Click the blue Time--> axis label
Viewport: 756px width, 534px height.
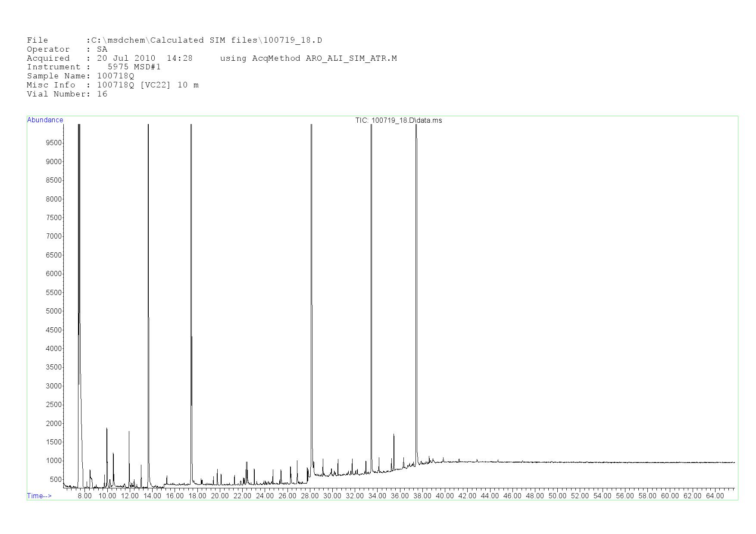pyautogui.click(x=39, y=496)
